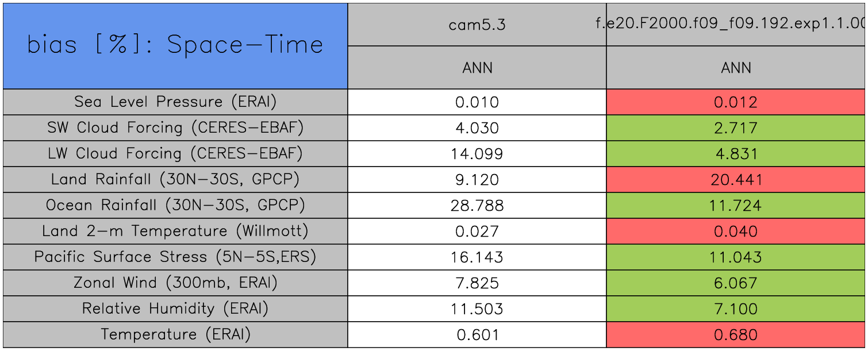Open the SW Cloud Forcing (CERES-EBAF) row
Screen dimensions: 868x351
coord(175,128)
